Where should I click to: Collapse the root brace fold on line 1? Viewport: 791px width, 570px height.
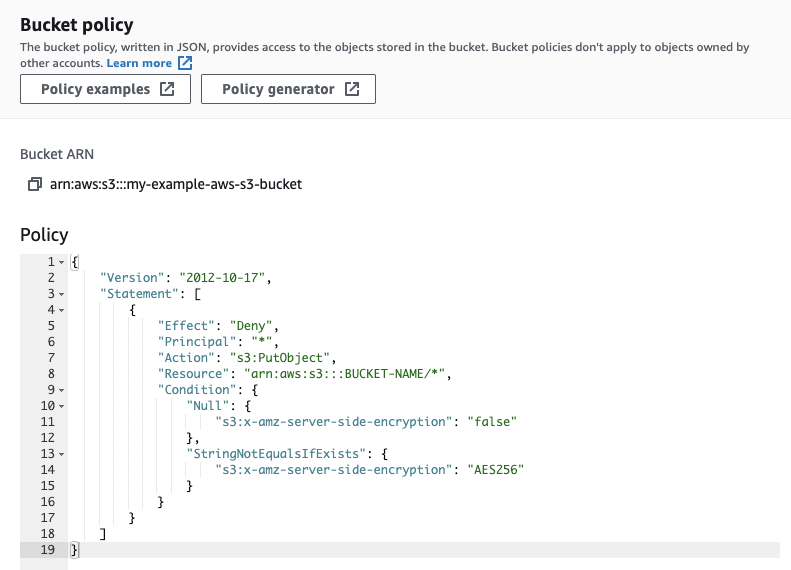[x=61, y=262]
